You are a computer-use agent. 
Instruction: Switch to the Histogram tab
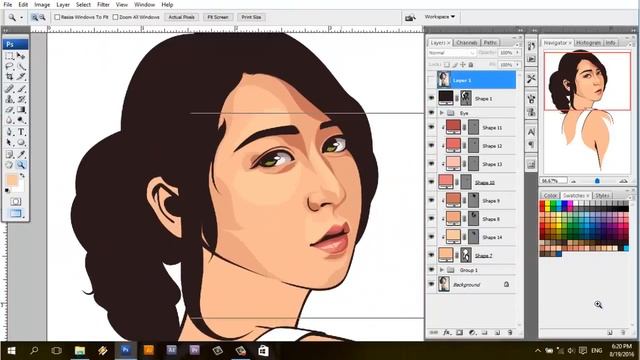pos(589,42)
